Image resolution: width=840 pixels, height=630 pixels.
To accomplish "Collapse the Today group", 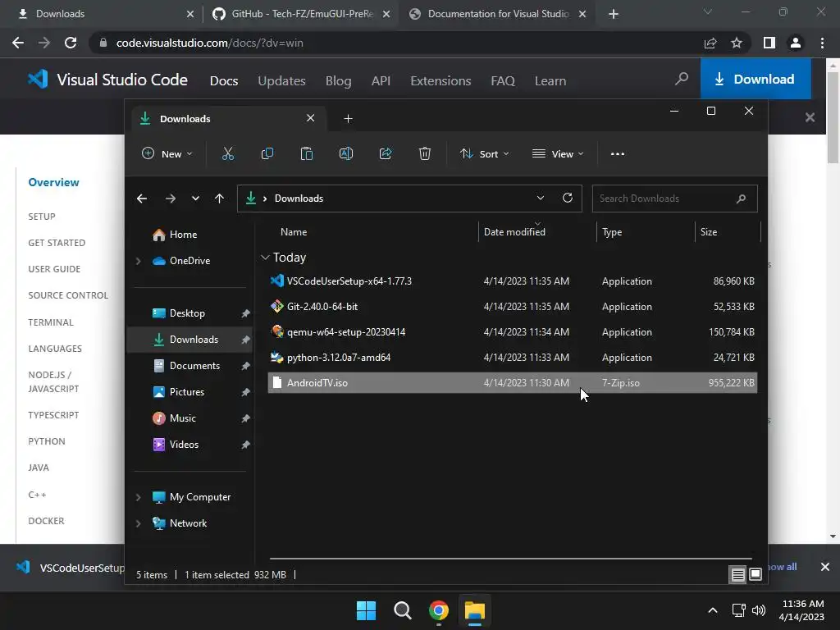I will pos(265,258).
